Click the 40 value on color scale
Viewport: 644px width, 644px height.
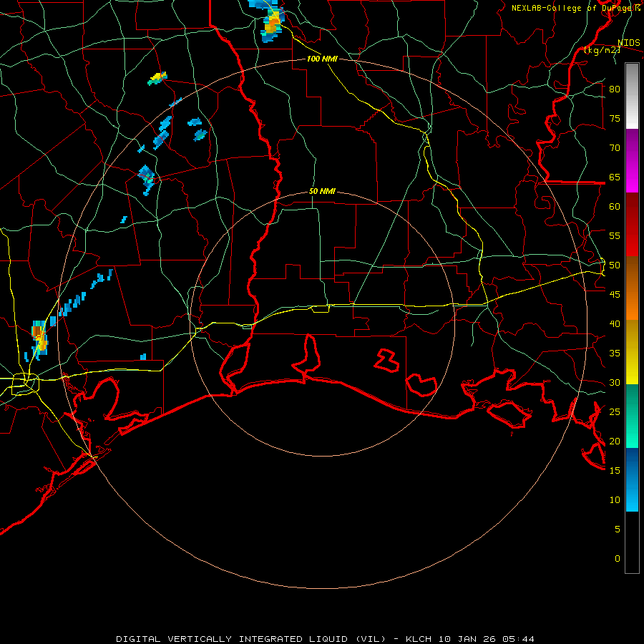click(x=615, y=323)
